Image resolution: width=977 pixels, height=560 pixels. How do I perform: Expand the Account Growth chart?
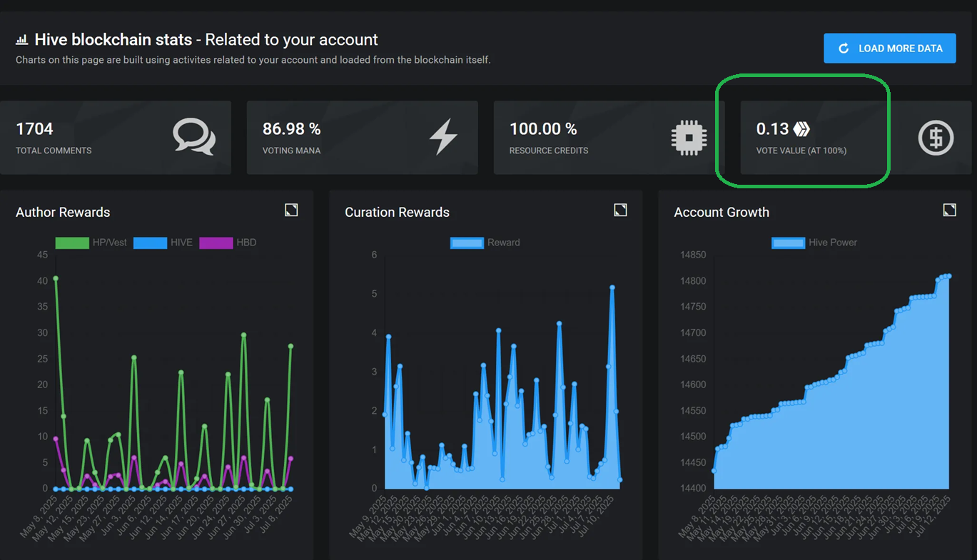[949, 210]
